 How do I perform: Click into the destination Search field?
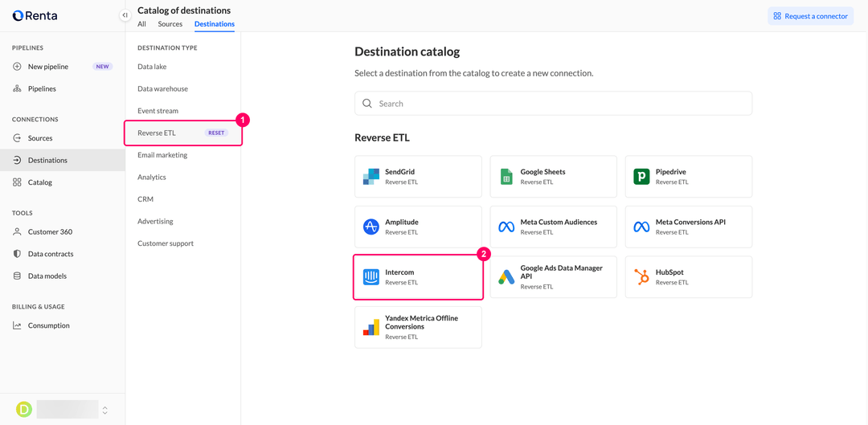click(553, 104)
